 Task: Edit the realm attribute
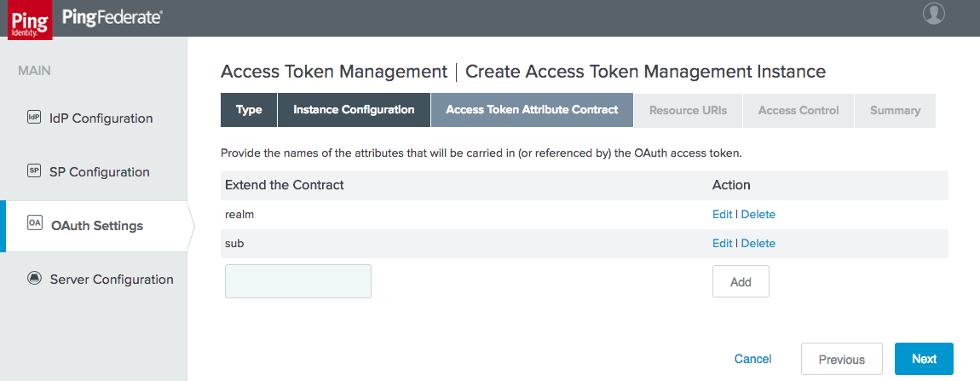[x=722, y=214]
